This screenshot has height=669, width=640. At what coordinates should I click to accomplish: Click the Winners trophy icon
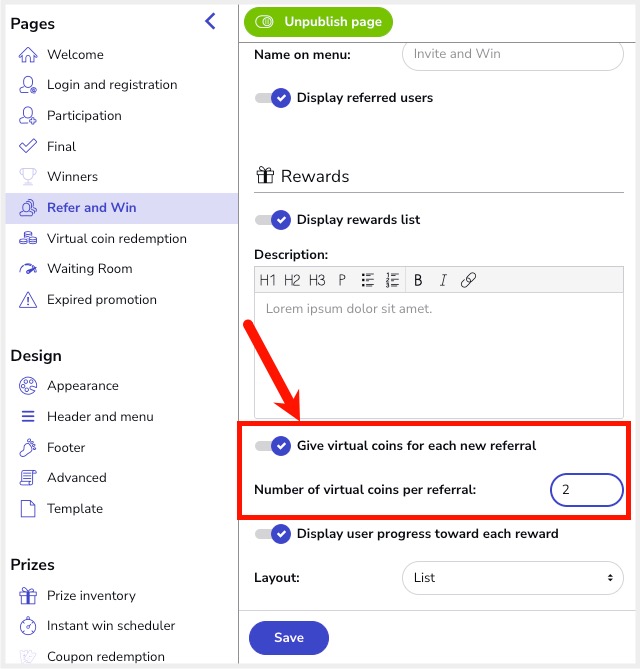28,177
